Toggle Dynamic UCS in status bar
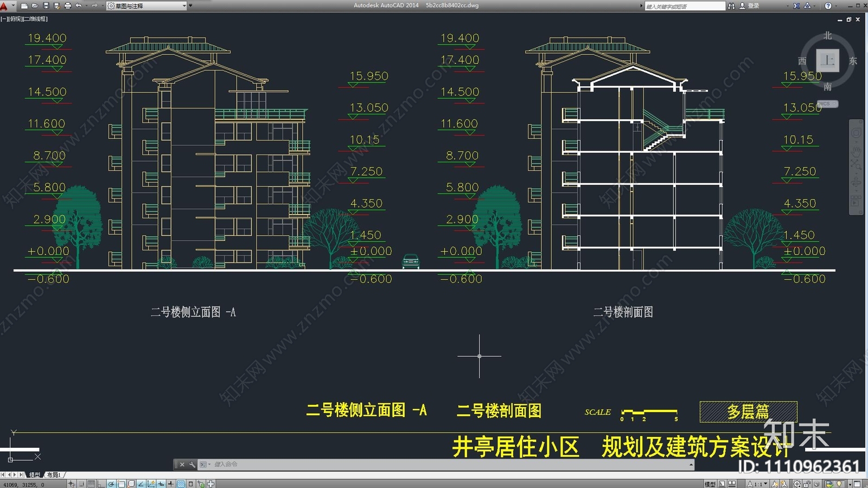 (151, 484)
